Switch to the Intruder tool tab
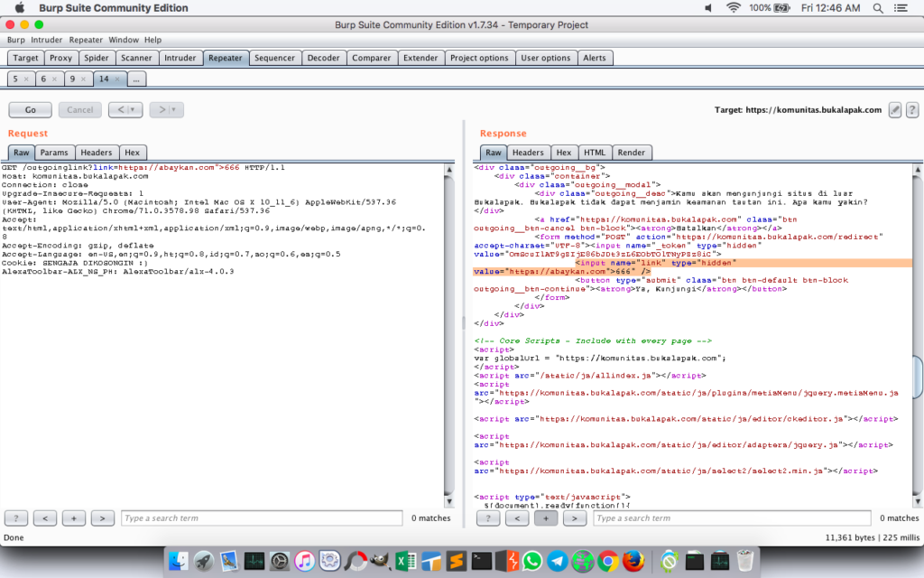The image size is (924, 578). 180,58
